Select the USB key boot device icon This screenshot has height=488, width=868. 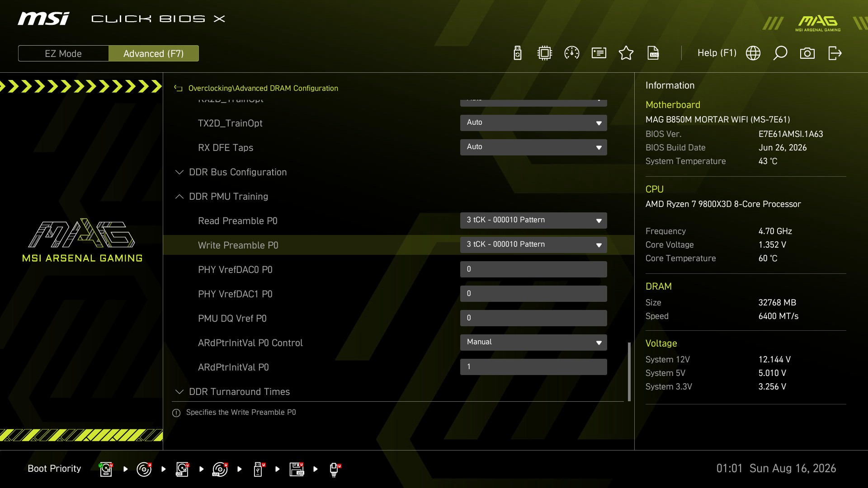tap(259, 469)
